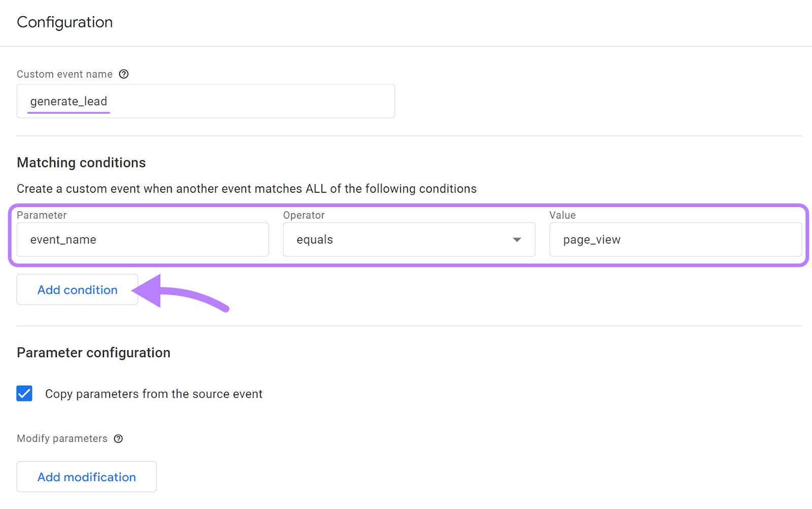Click the help icon next to Custom event name
812x509 pixels.
(124, 74)
